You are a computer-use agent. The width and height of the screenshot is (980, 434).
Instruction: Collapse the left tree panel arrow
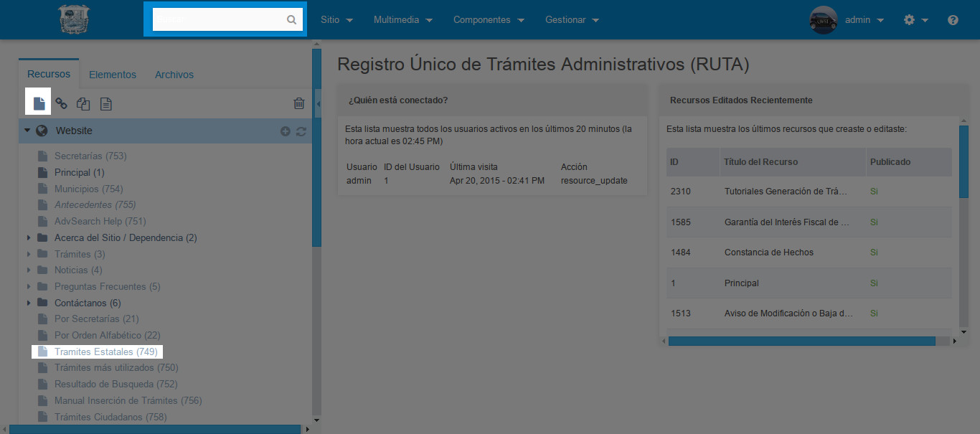coord(318,104)
